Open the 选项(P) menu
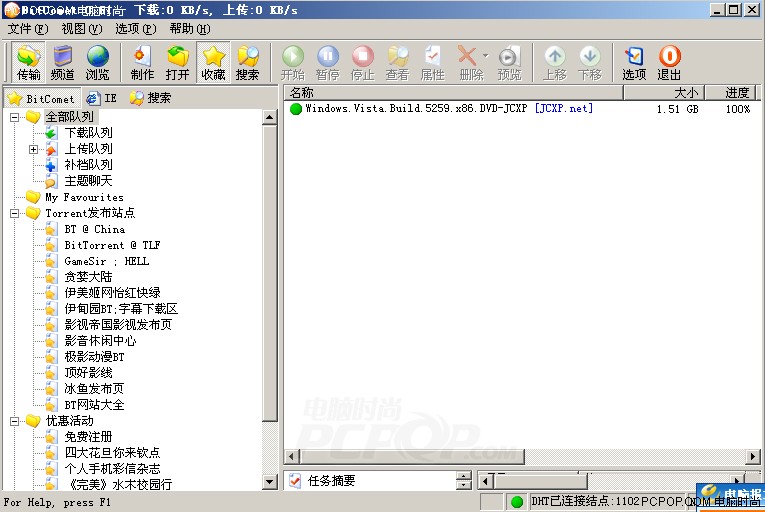 point(136,29)
